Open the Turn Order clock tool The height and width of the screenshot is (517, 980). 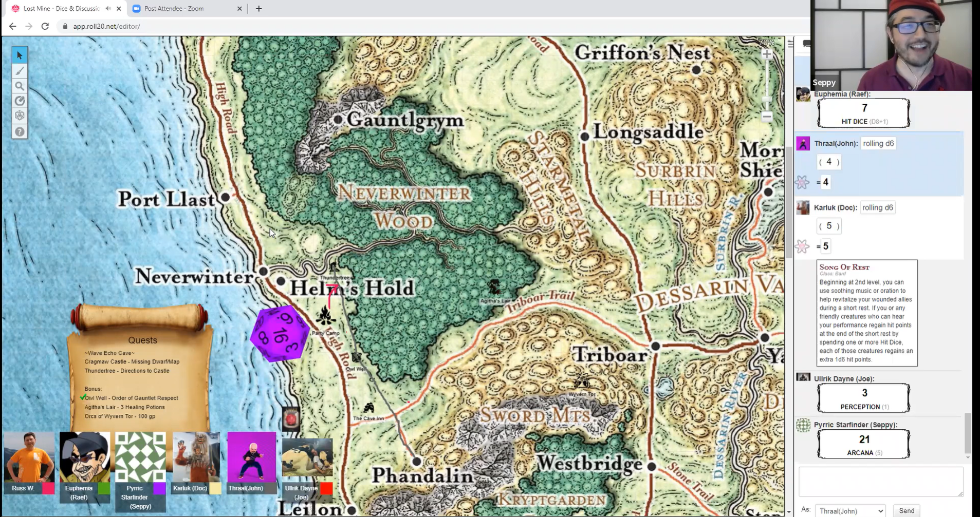(20, 101)
